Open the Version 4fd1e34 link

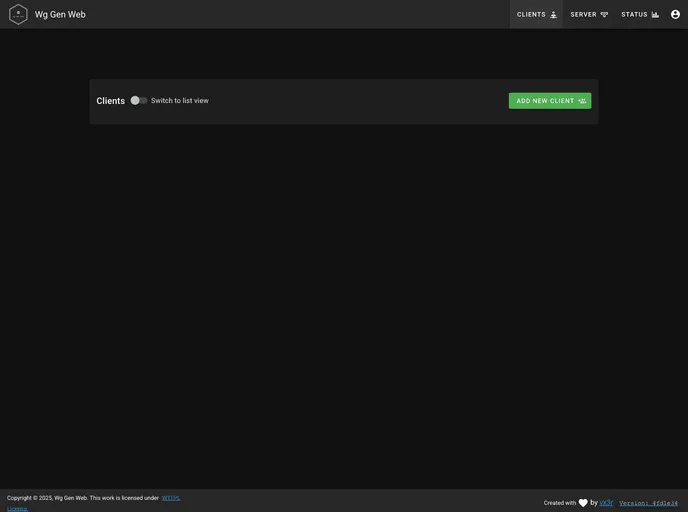648,503
